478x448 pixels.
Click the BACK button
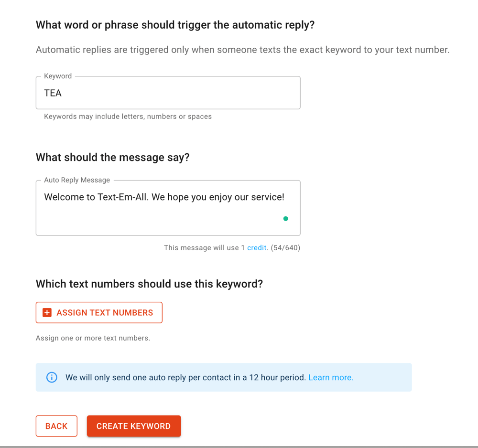click(56, 426)
